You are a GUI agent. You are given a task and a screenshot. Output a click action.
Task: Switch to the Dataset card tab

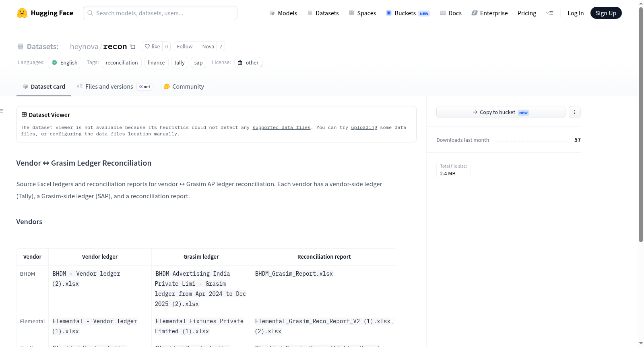point(43,86)
